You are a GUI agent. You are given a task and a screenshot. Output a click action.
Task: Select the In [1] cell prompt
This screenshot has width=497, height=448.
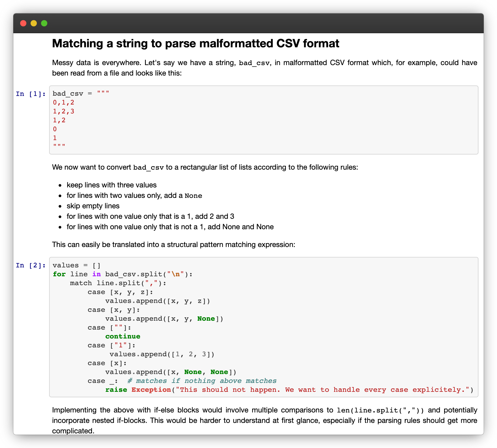(31, 94)
